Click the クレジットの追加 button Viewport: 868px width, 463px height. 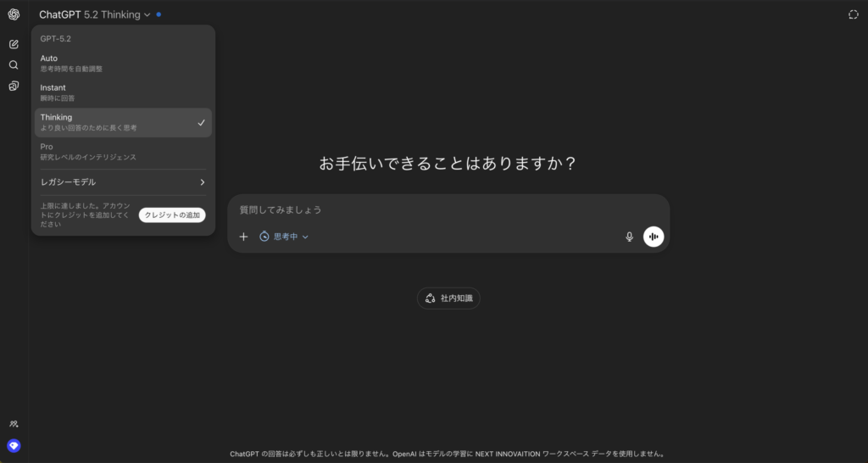(172, 215)
